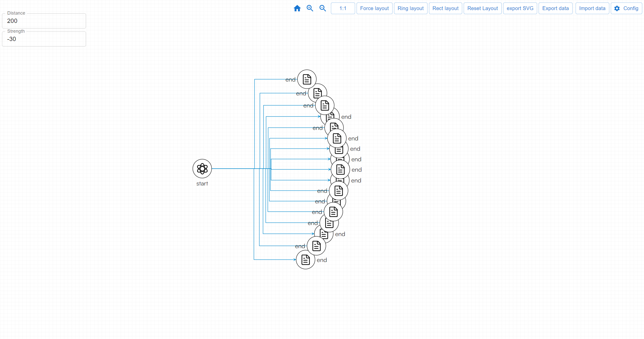Click export SVG button
The width and height of the screenshot is (644, 339).
pyautogui.click(x=520, y=8)
